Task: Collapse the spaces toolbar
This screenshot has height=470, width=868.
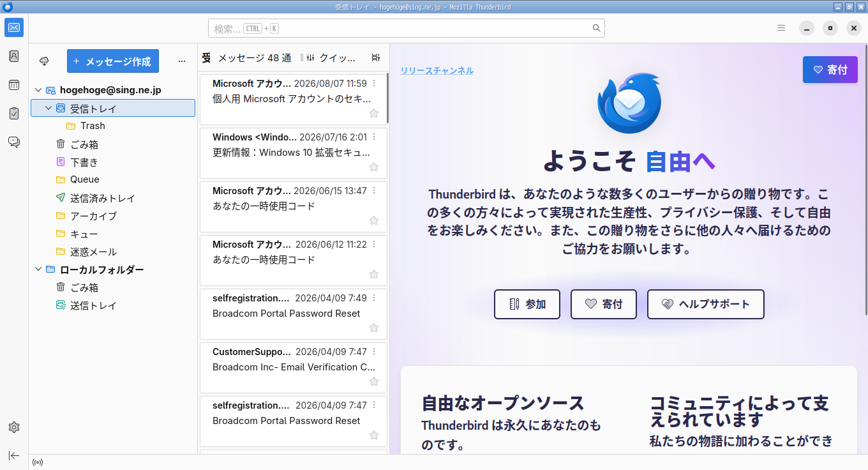Action: coord(14,455)
